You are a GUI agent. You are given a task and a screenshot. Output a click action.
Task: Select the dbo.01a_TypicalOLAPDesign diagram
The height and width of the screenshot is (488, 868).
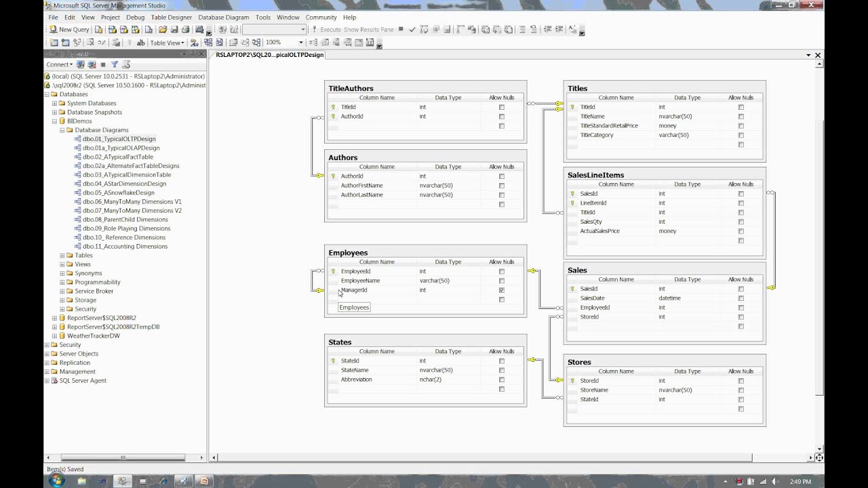click(121, 148)
